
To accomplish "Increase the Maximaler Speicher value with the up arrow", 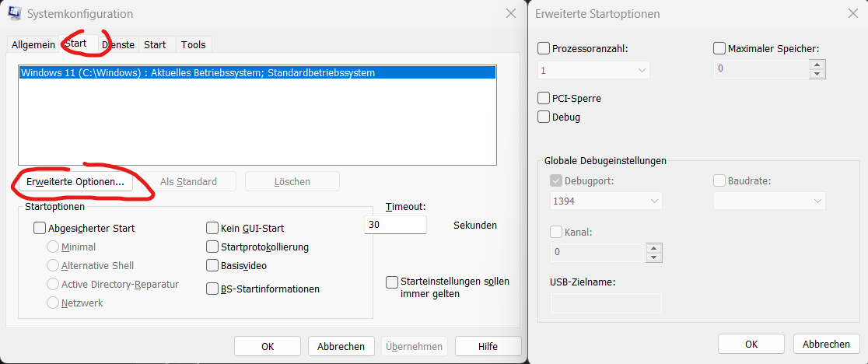I will pos(817,65).
